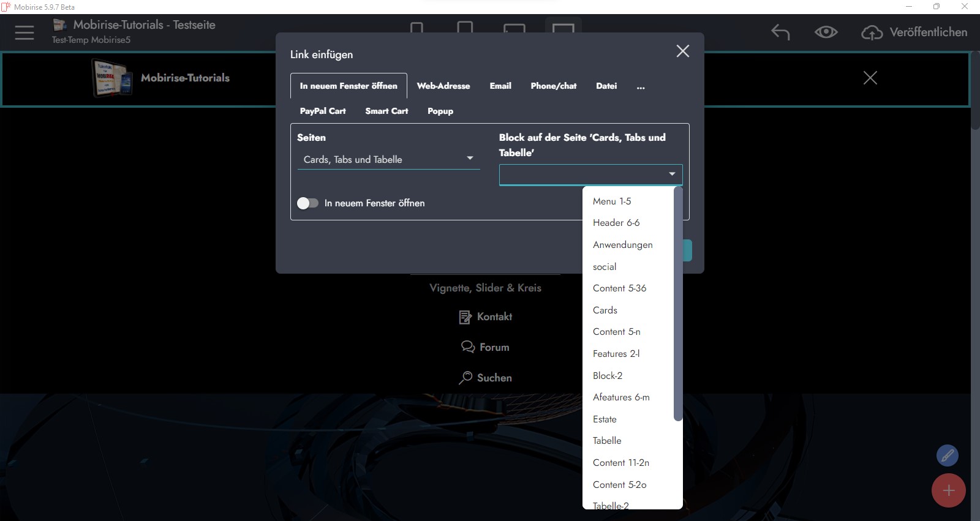Click the red plus add-block button
Viewport: 980px width, 521px height.
(x=948, y=490)
